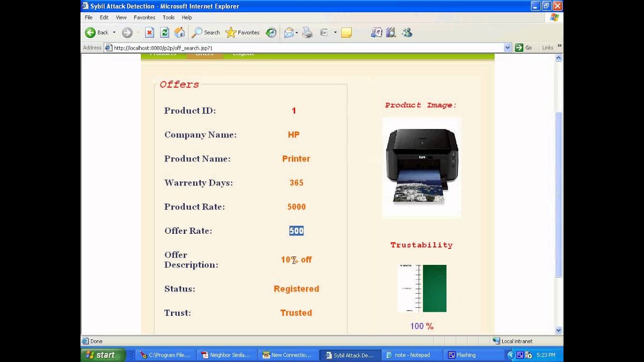Image resolution: width=644 pixels, height=362 pixels.
Task: Click the Trust value Trusted
Action: click(x=296, y=313)
